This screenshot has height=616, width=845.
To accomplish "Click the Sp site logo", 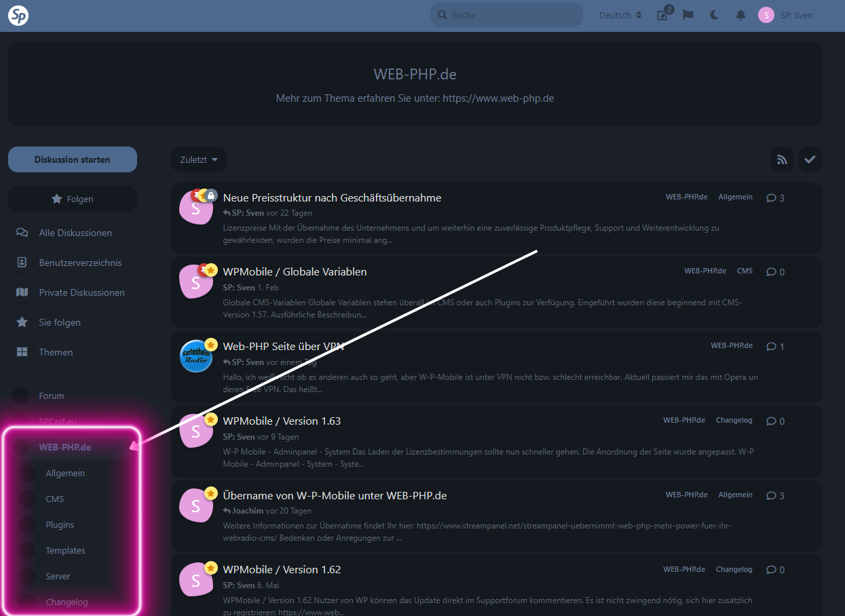I will pos(18,16).
